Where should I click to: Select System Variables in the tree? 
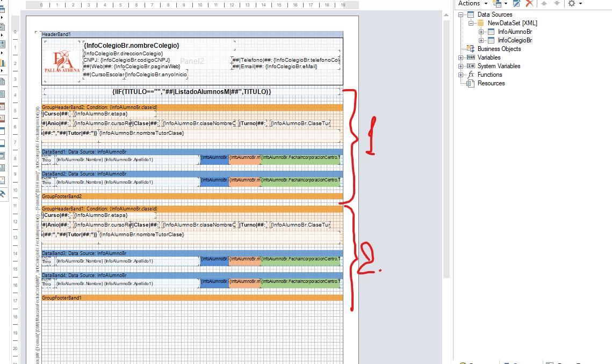pos(499,66)
